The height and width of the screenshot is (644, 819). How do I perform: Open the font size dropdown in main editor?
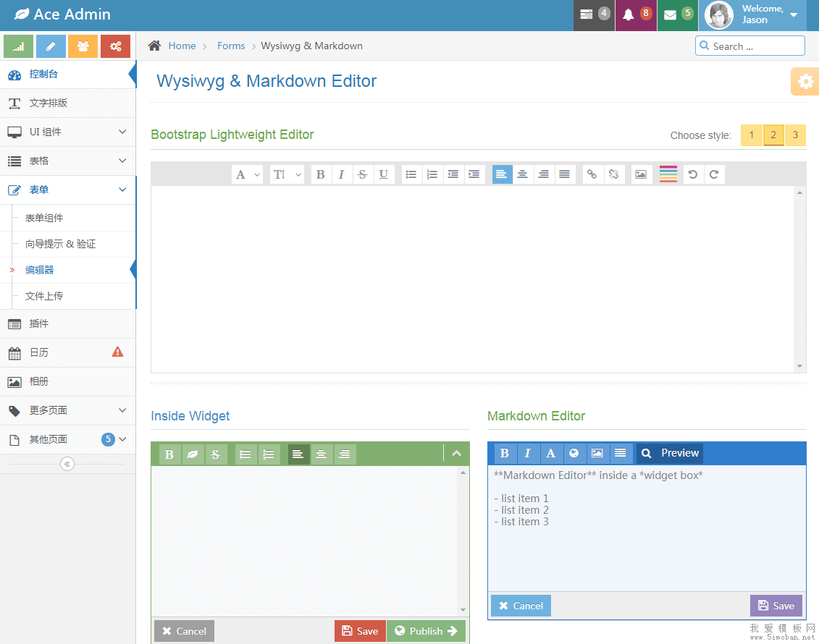click(287, 174)
